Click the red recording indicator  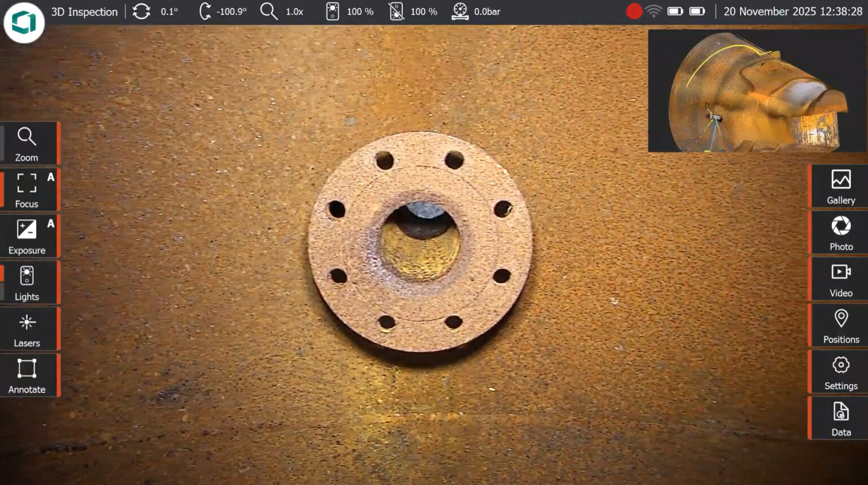(x=634, y=11)
